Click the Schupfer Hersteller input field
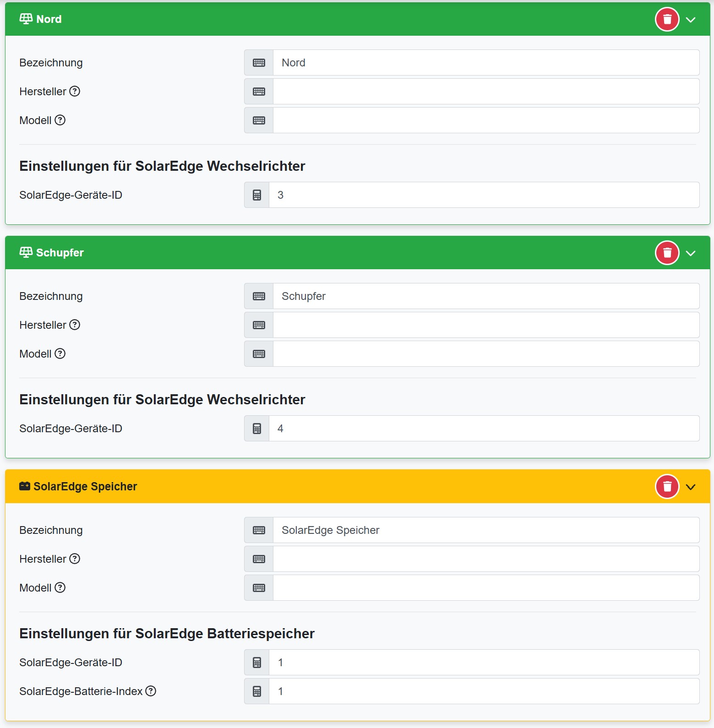The image size is (714, 728). [485, 325]
